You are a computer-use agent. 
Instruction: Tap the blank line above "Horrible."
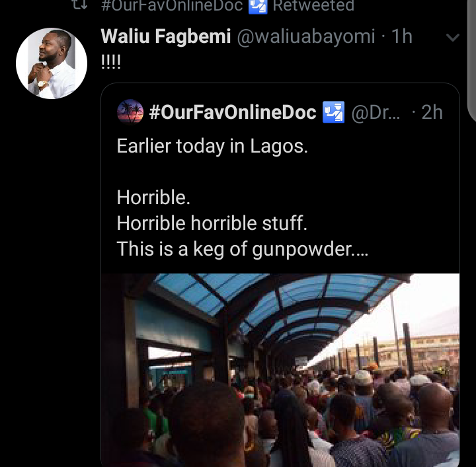pyautogui.click(x=212, y=172)
